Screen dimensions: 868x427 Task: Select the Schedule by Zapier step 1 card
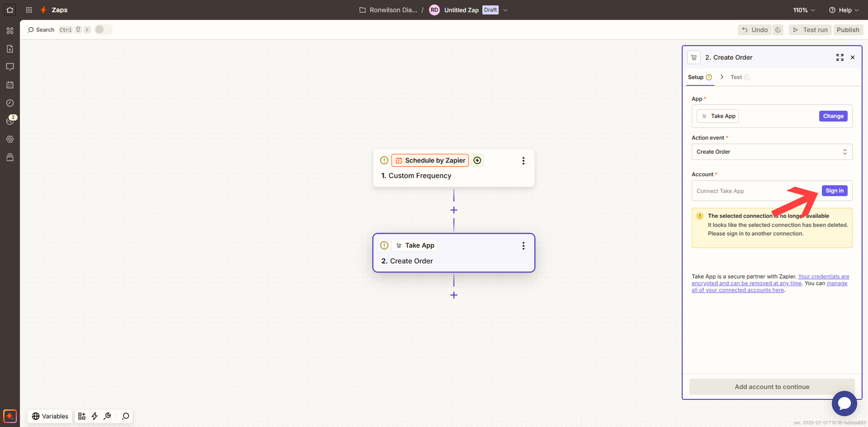tap(454, 168)
